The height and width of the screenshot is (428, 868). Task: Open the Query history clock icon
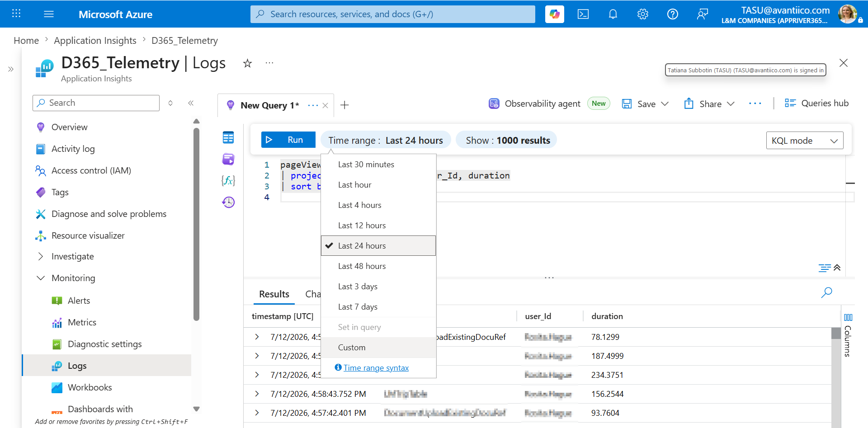click(228, 202)
